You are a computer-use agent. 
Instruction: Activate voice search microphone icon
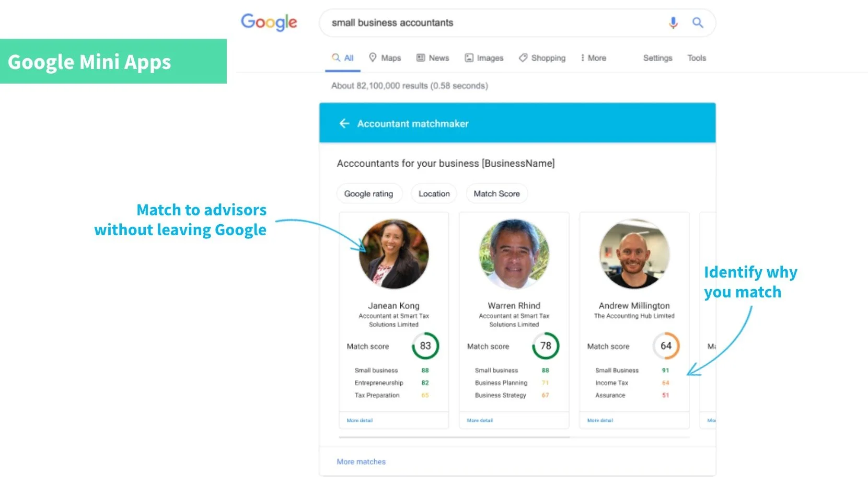coord(673,22)
